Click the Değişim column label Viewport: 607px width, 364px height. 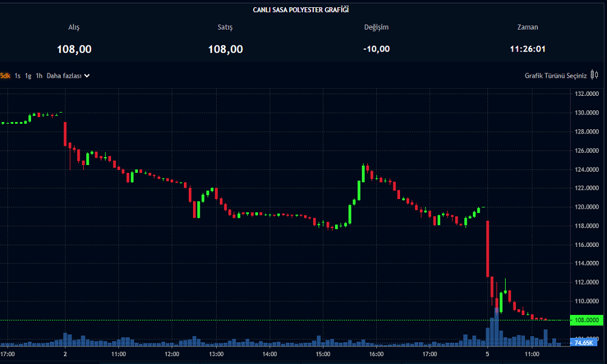(376, 27)
